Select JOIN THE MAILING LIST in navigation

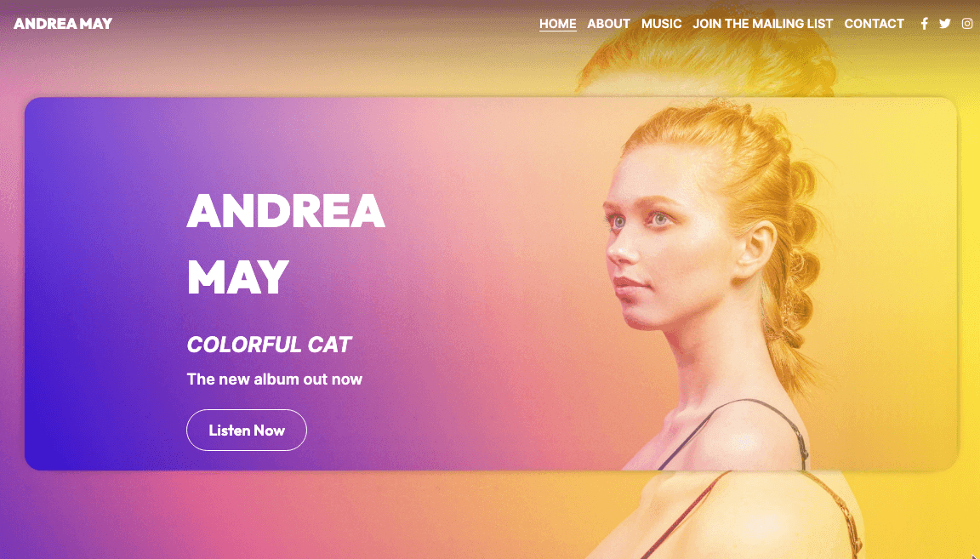762,24
